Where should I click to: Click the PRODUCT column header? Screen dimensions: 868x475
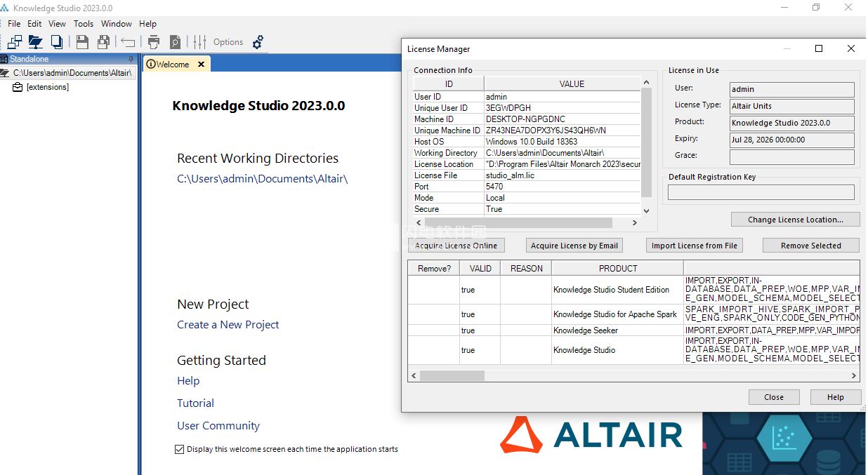[618, 268]
